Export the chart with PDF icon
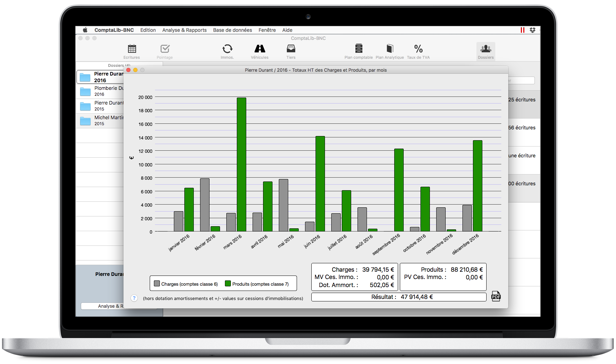Image resolution: width=616 pixels, height=364 pixels. click(x=496, y=296)
